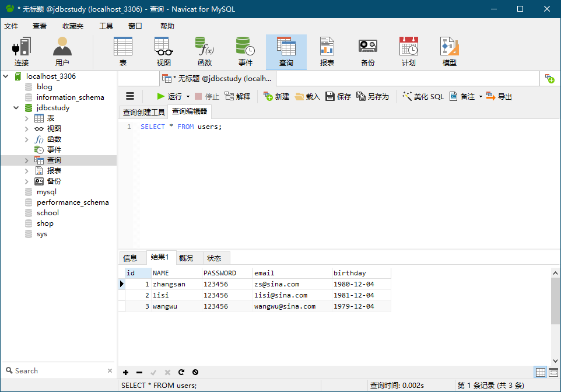Open the 连接 connection tool

click(22, 52)
